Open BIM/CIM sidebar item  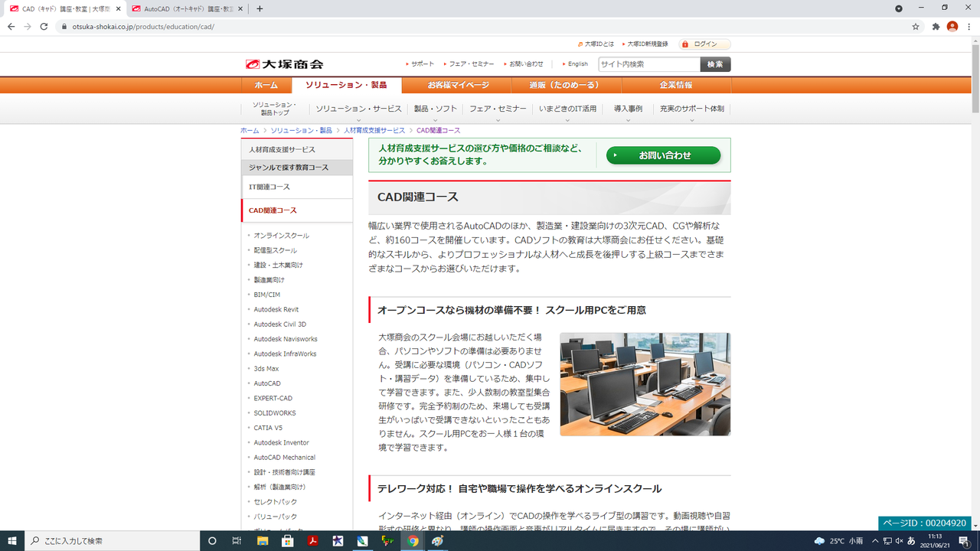pos(267,295)
